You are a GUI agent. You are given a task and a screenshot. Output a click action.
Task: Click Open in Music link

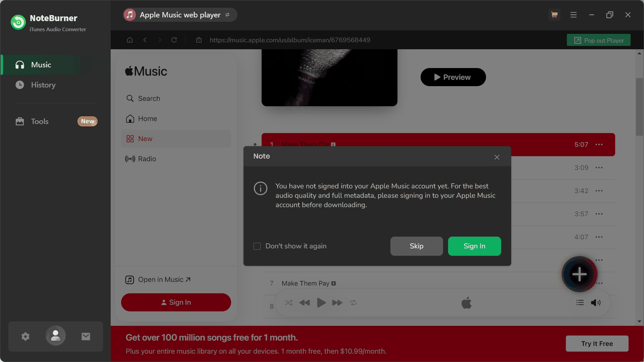point(158,280)
